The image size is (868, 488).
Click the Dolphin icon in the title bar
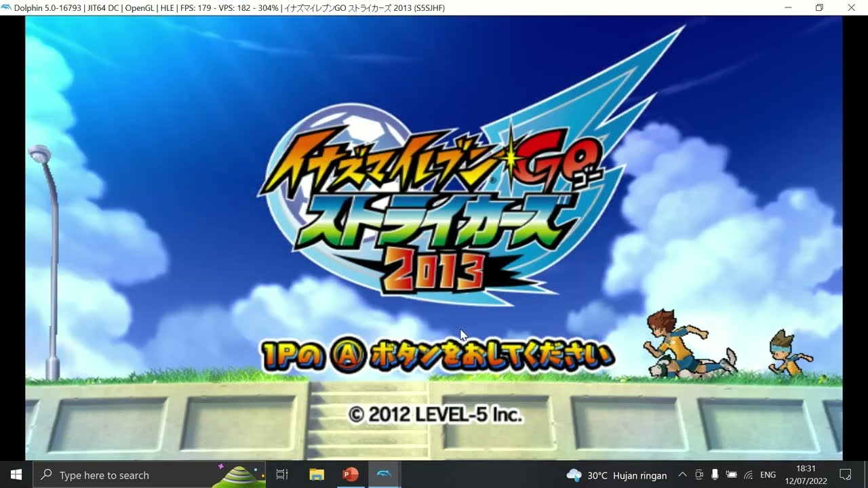[x=7, y=7]
